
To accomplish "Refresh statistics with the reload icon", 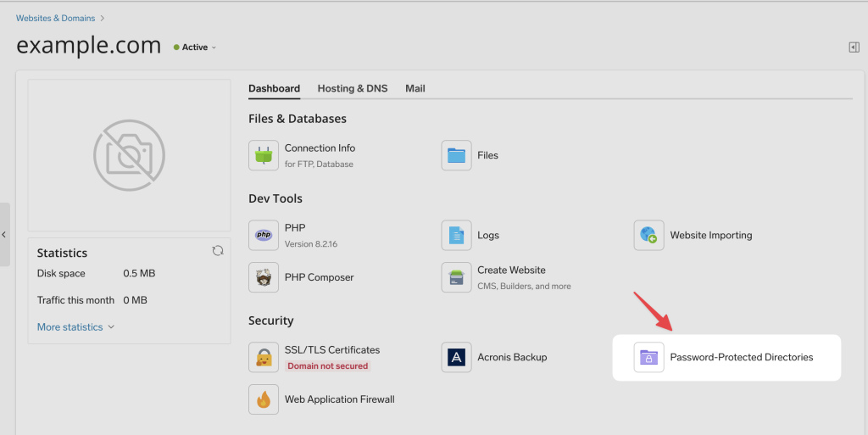I will pyautogui.click(x=218, y=251).
